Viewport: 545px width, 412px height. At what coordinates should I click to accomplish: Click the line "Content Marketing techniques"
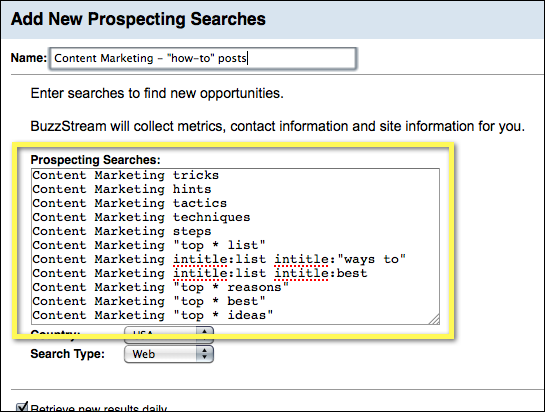pos(141,217)
